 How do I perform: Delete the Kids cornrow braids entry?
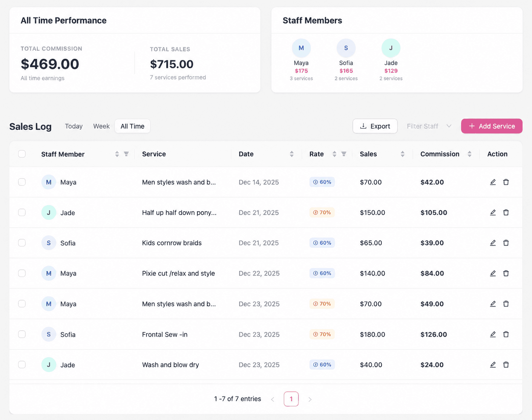point(506,243)
